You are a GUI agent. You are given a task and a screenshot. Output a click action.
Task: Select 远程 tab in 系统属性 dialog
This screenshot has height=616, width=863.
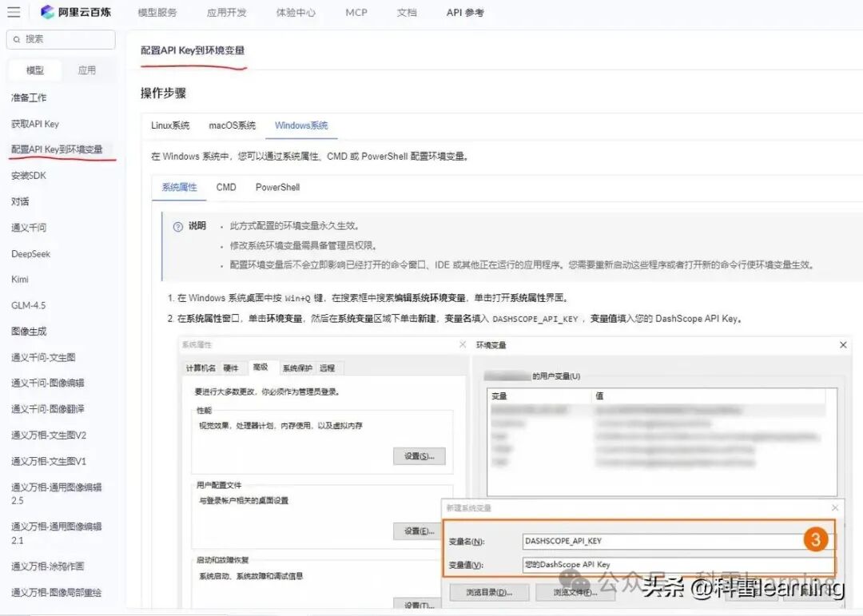point(327,368)
